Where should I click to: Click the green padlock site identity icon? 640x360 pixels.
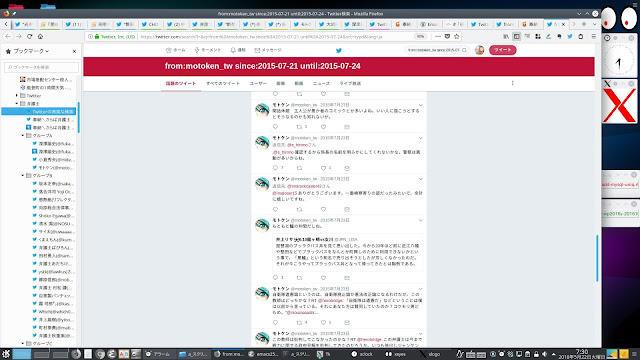click(x=97, y=36)
